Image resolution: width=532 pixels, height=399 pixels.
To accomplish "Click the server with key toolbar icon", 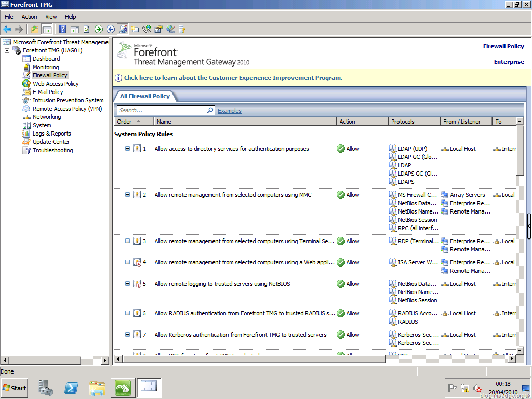I will click(x=182, y=30).
